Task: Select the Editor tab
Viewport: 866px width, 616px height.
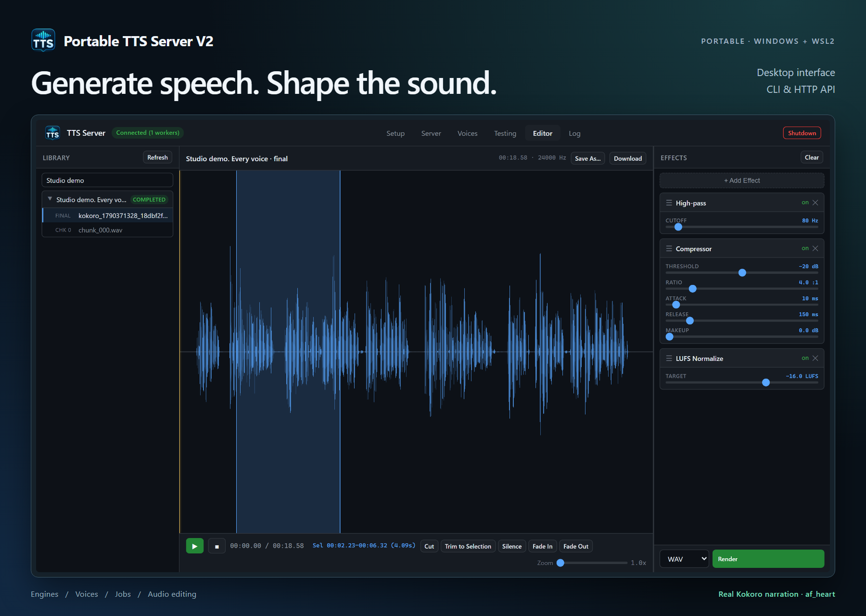Action: tap(543, 133)
